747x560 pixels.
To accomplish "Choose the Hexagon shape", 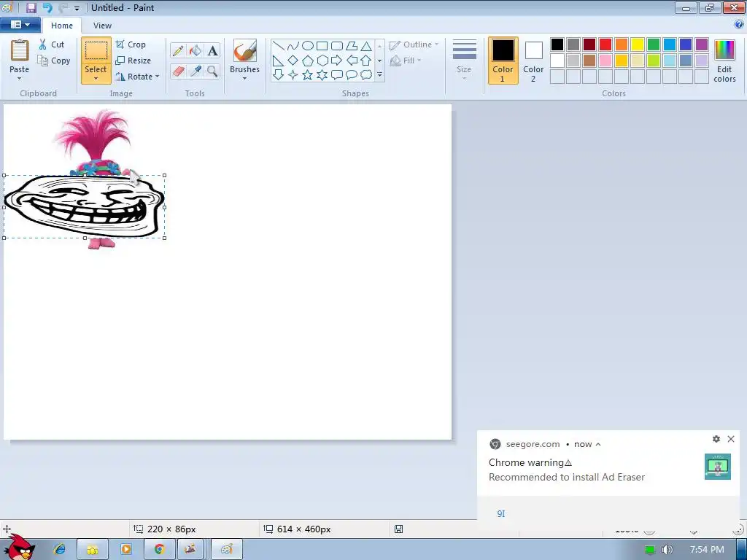I will click(x=322, y=60).
